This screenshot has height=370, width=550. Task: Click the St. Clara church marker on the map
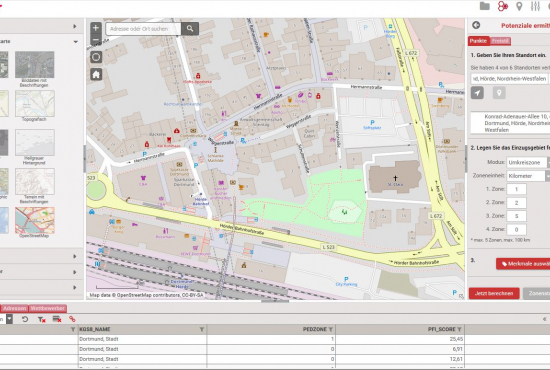[x=395, y=179]
